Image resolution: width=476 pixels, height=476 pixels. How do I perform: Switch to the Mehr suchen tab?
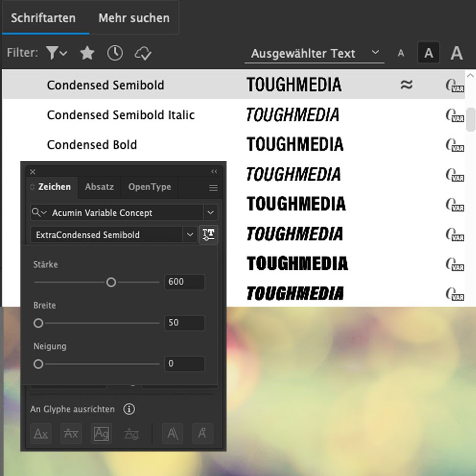tap(134, 18)
